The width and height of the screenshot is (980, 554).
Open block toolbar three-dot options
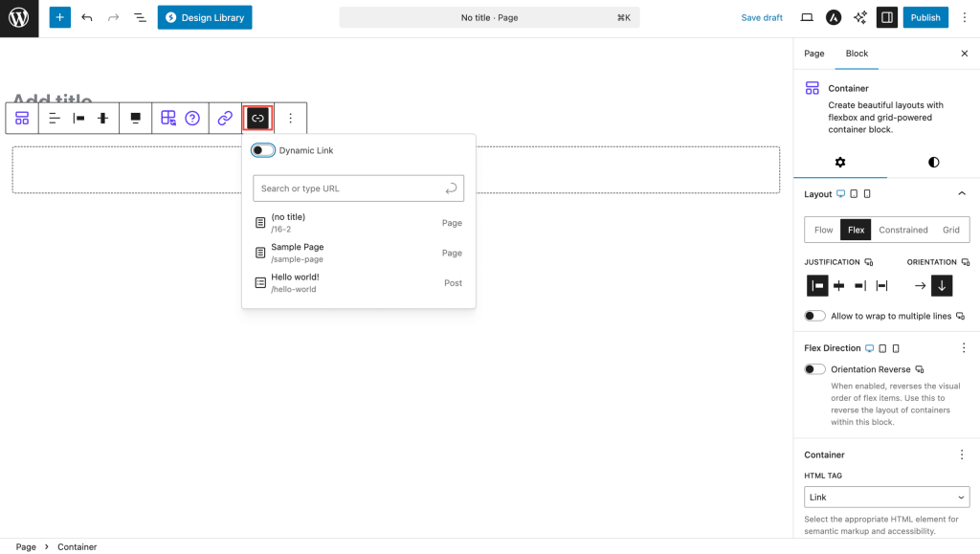291,118
